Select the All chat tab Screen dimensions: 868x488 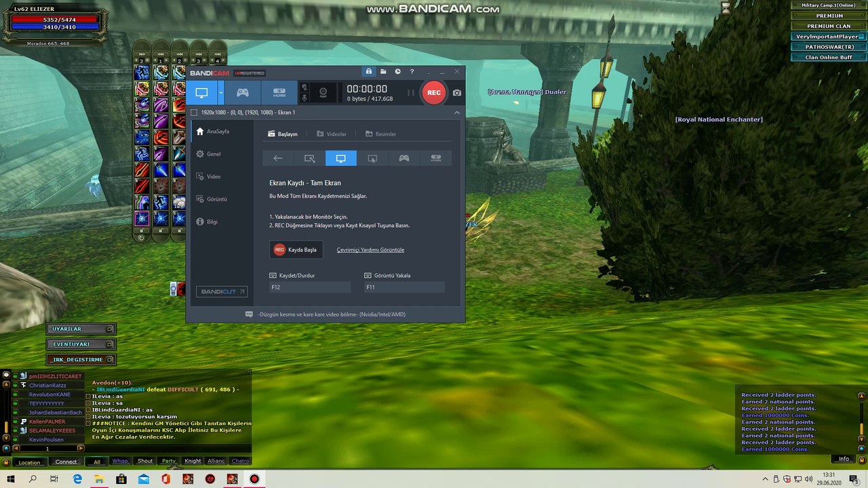coord(97,462)
